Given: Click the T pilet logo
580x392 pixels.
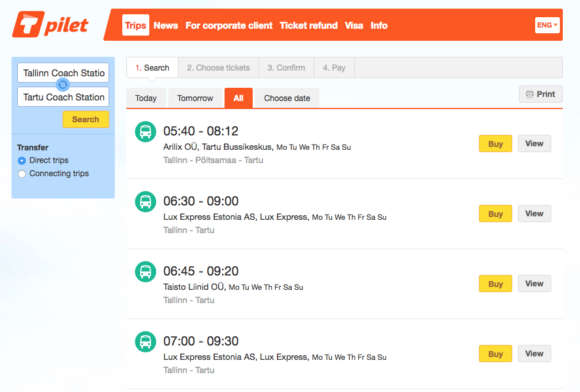Looking at the screenshot, I should pos(51,25).
